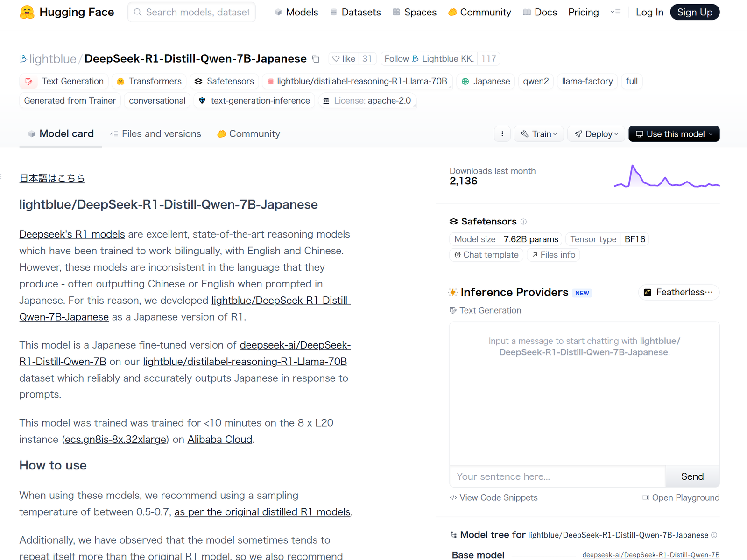Open Files info button
Viewport: 747px width, 560px height.
553,255
